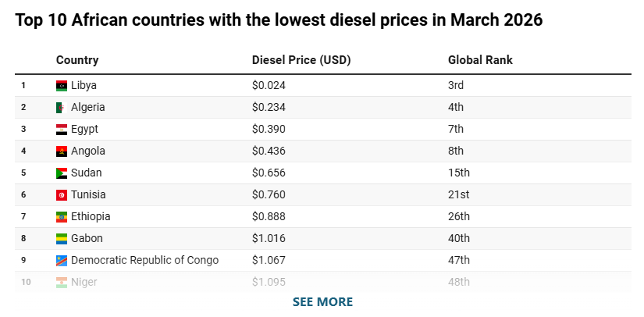Click the faded Niger row name
This screenshot has width=644, height=317.
84,282
